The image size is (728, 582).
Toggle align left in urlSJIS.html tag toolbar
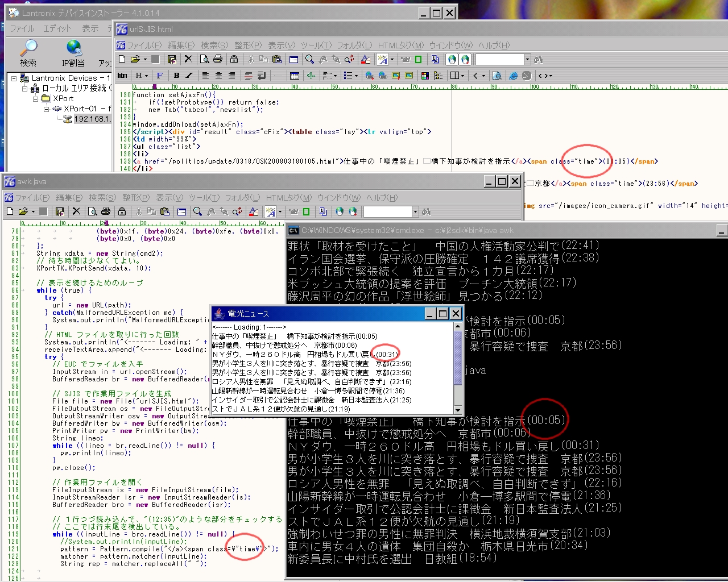[x=205, y=76]
